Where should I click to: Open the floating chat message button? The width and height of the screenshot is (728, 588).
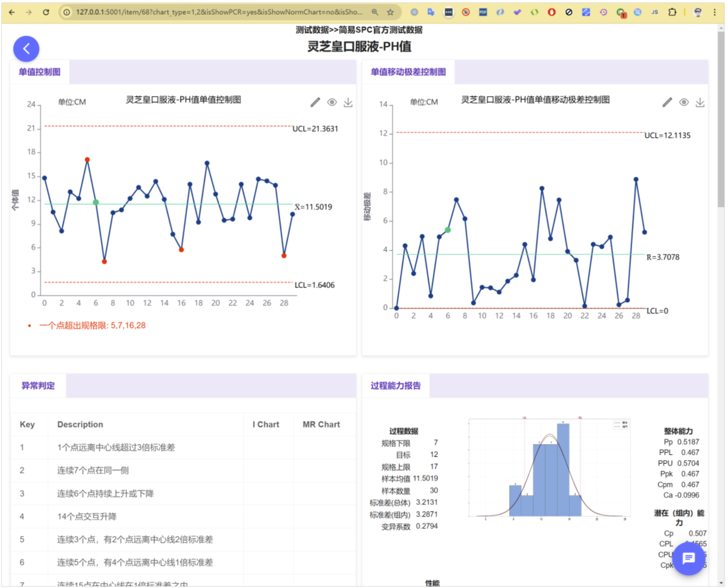click(688, 559)
